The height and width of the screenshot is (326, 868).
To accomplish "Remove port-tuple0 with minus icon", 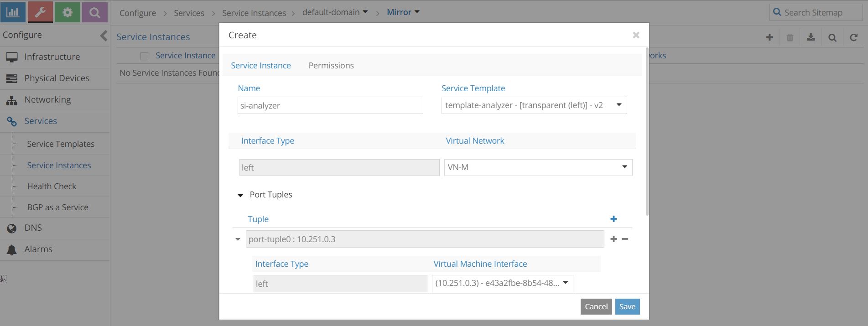I will pyautogui.click(x=625, y=239).
